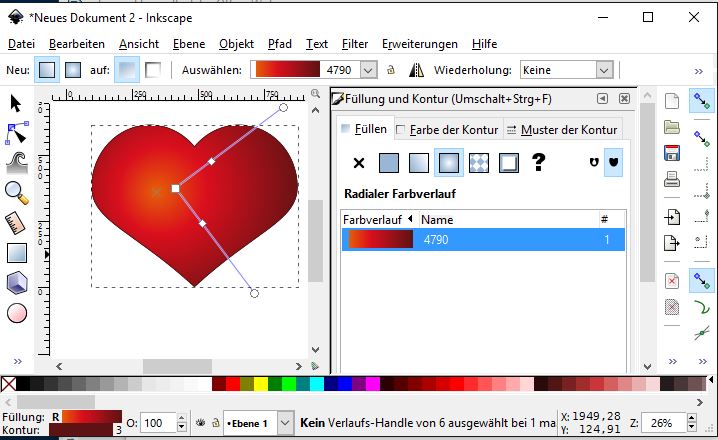Click the Füllung gradient swatch in status bar
Screen dimensions: 718x440
pos(92,416)
